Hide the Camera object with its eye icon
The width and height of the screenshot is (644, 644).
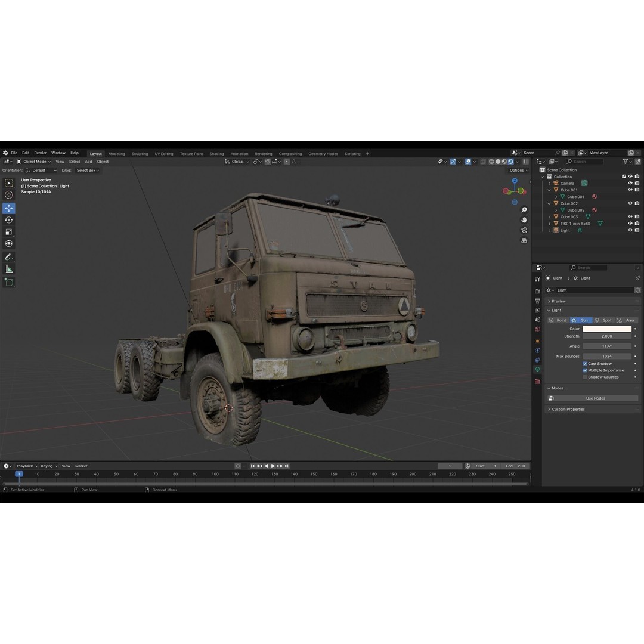[630, 183]
